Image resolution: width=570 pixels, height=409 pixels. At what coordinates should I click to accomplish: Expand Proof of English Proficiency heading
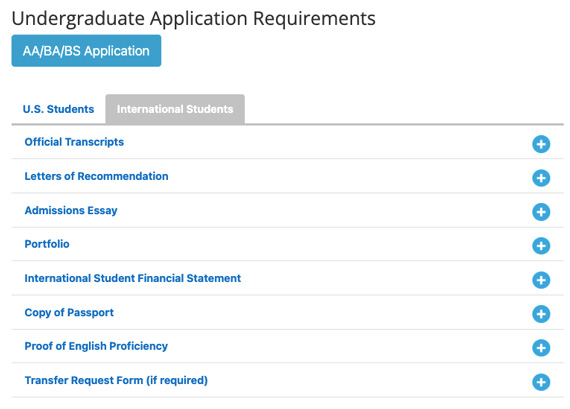[x=96, y=346]
